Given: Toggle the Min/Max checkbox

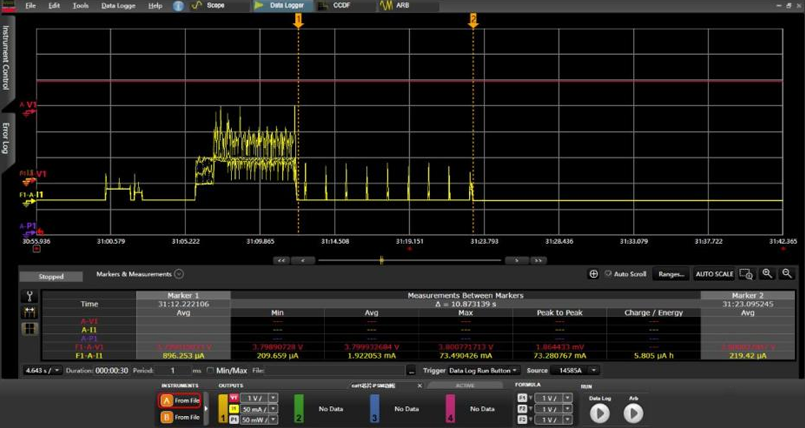Looking at the screenshot, I should [209, 371].
